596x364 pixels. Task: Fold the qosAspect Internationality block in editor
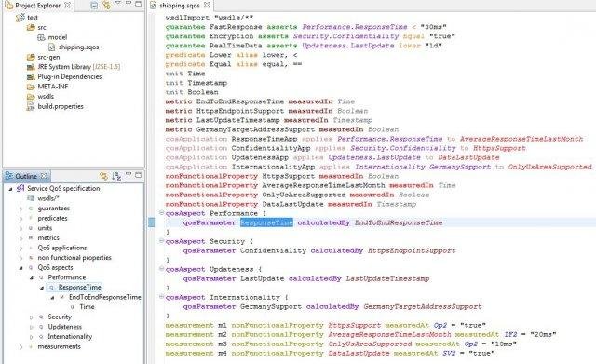pyautogui.click(x=161, y=296)
